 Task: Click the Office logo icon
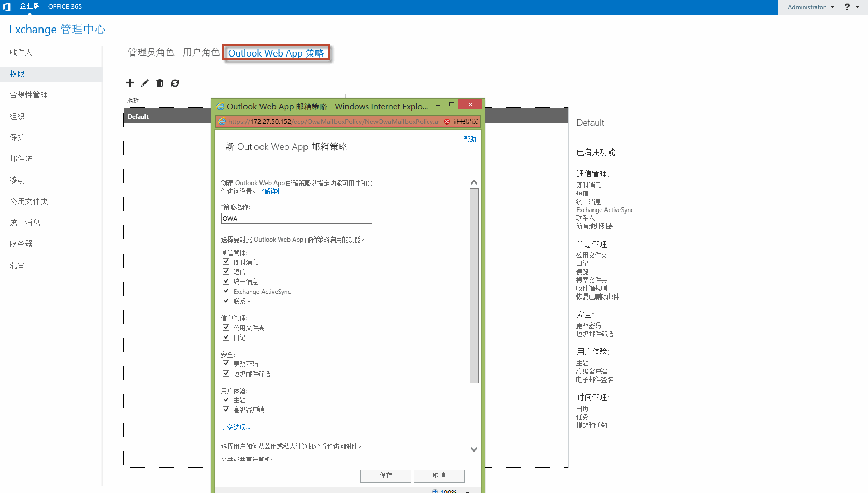click(x=7, y=7)
